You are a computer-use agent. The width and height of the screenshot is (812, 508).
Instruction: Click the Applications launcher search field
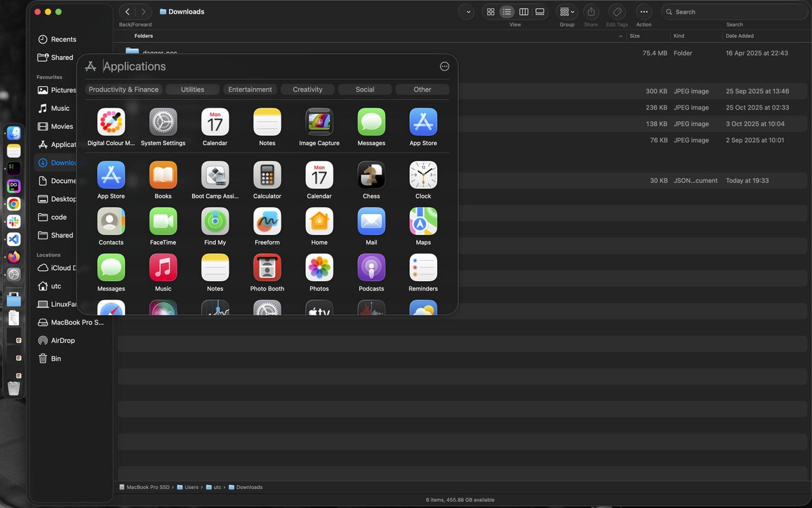click(x=267, y=66)
